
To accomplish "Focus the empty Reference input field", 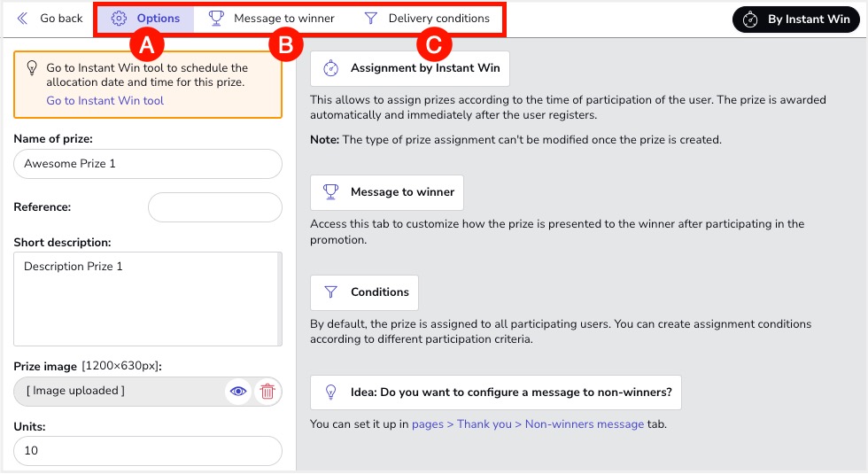I will (x=214, y=207).
